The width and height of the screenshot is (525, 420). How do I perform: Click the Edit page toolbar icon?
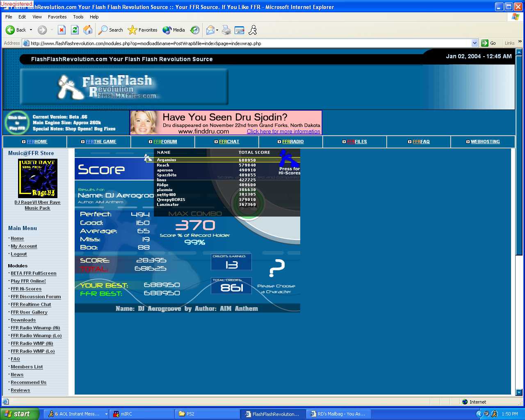240,30
